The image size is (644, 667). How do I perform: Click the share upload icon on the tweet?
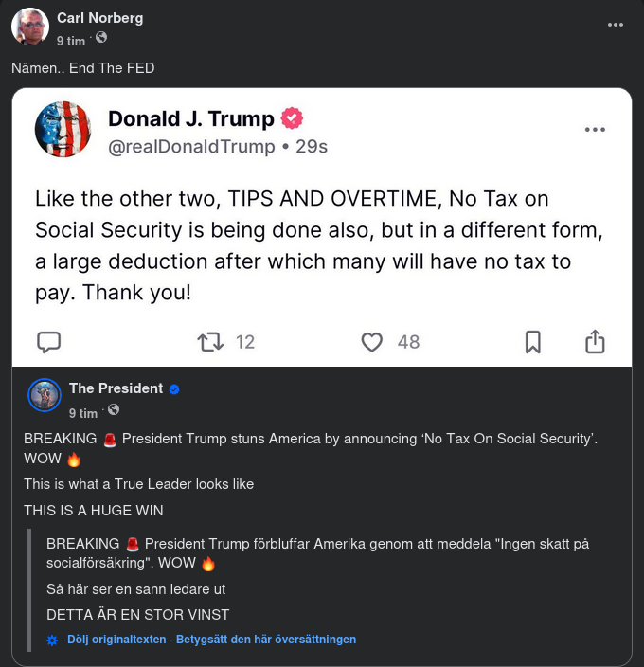[595, 342]
